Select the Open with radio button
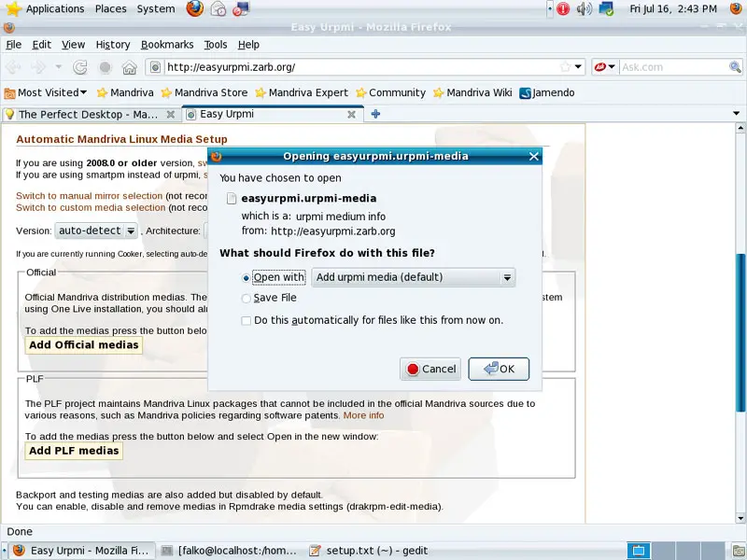Screen dimensions: 747x560 [246, 278]
